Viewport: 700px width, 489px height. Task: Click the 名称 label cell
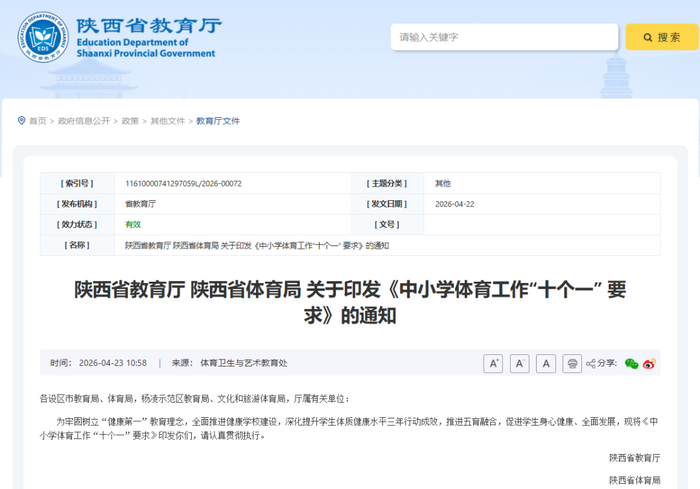point(77,245)
